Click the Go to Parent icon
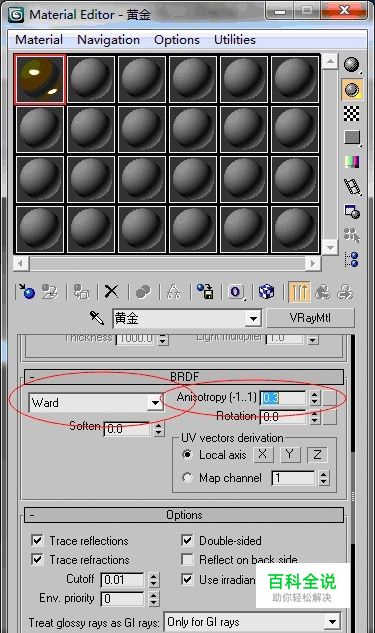The width and height of the screenshot is (375, 633). coord(322,291)
